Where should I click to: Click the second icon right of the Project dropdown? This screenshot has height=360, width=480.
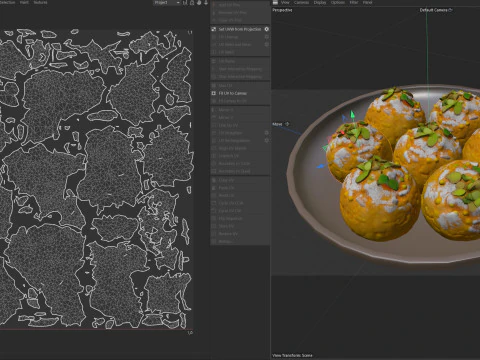192,2
